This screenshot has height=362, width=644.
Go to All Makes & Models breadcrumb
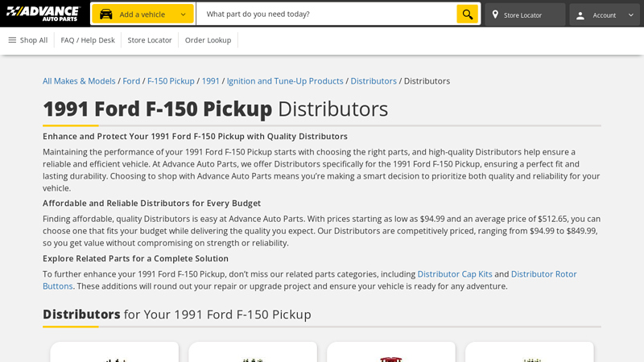(x=79, y=81)
